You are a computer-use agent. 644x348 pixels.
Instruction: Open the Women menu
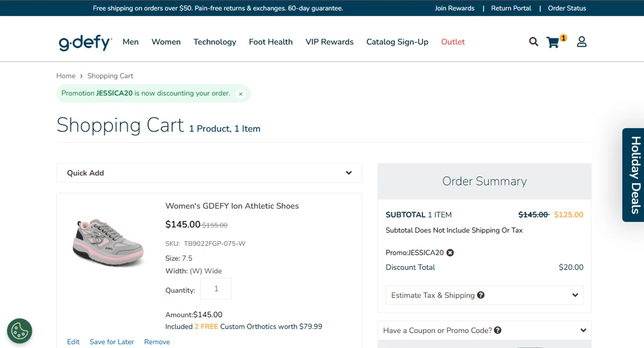(x=166, y=42)
